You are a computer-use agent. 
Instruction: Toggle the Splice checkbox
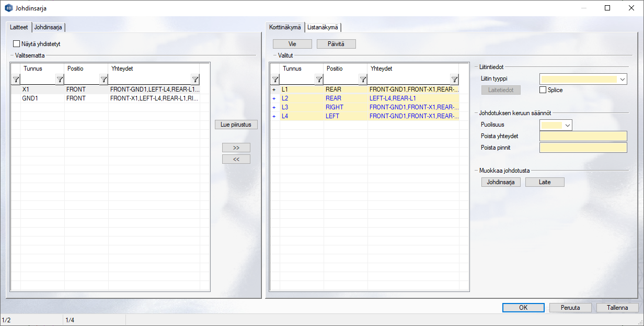[x=543, y=90]
